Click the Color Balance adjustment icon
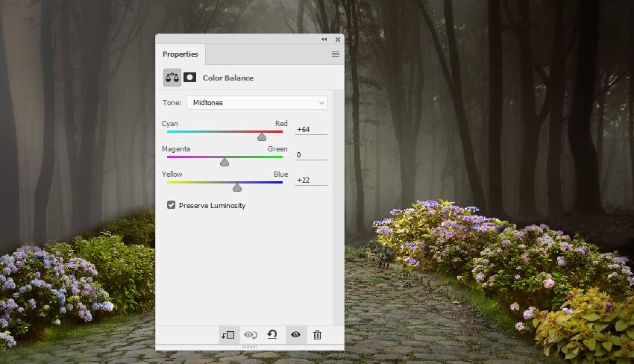The width and height of the screenshot is (634, 364). (172, 78)
